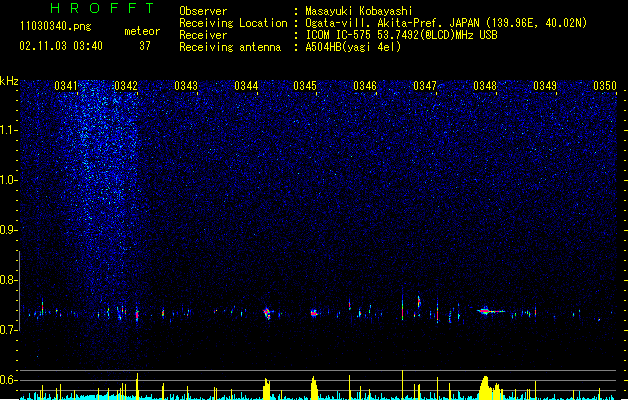Click the 0343 time marker
This screenshot has width=629, height=400.
click(x=186, y=86)
